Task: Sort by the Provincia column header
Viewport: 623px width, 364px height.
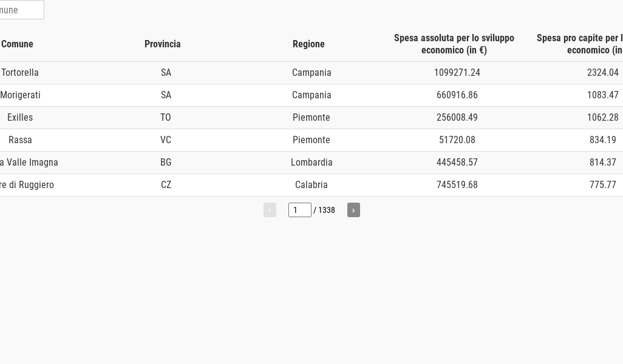Action: pos(163,44)
